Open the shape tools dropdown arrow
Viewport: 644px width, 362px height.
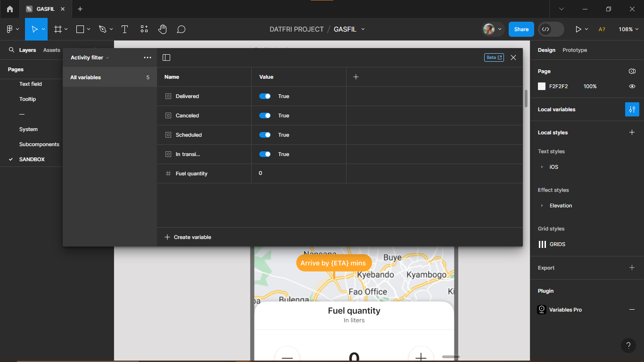tap(89, 29)
